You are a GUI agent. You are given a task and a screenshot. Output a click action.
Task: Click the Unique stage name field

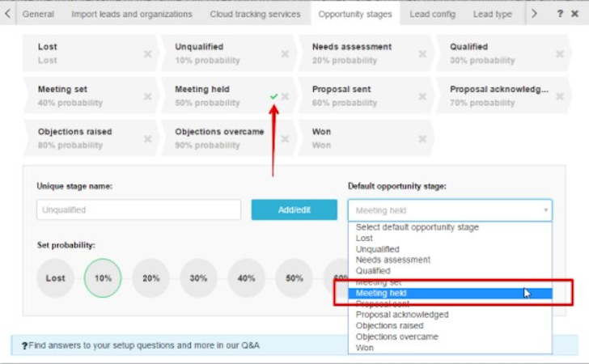138,210
